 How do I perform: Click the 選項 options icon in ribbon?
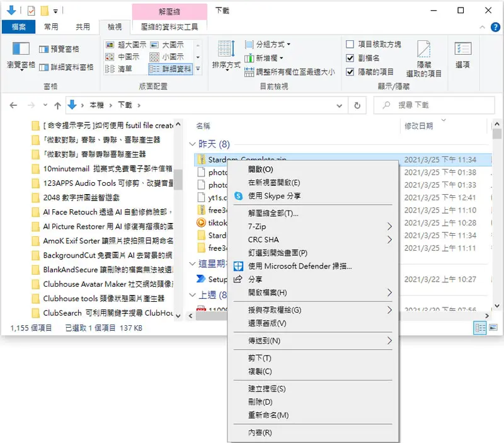point(463,49)
